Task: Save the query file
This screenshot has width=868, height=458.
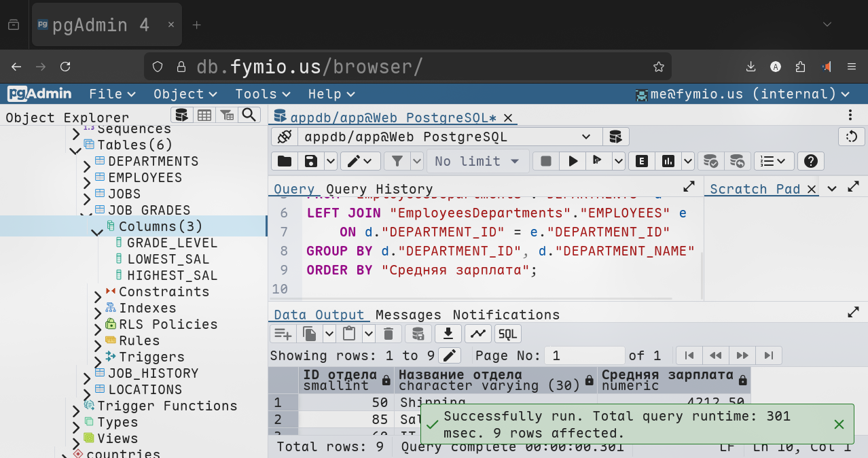Action: tap(311, 161)
